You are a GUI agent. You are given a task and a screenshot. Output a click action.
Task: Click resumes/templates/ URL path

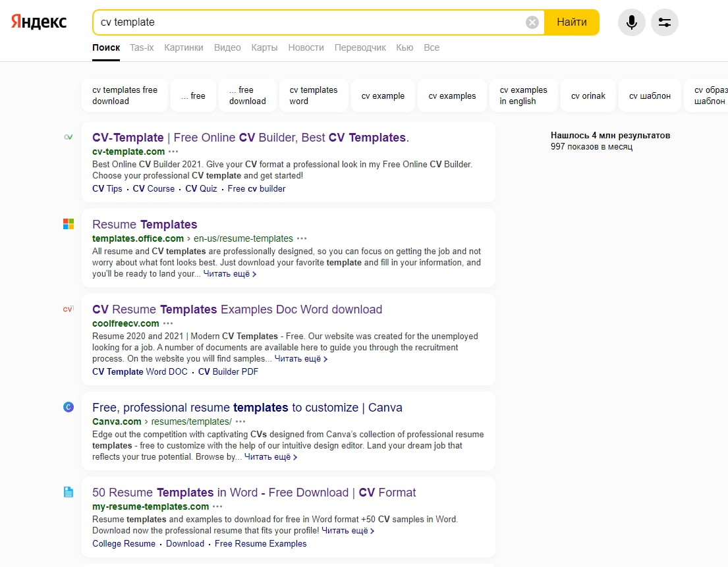(x=191, y=421)
